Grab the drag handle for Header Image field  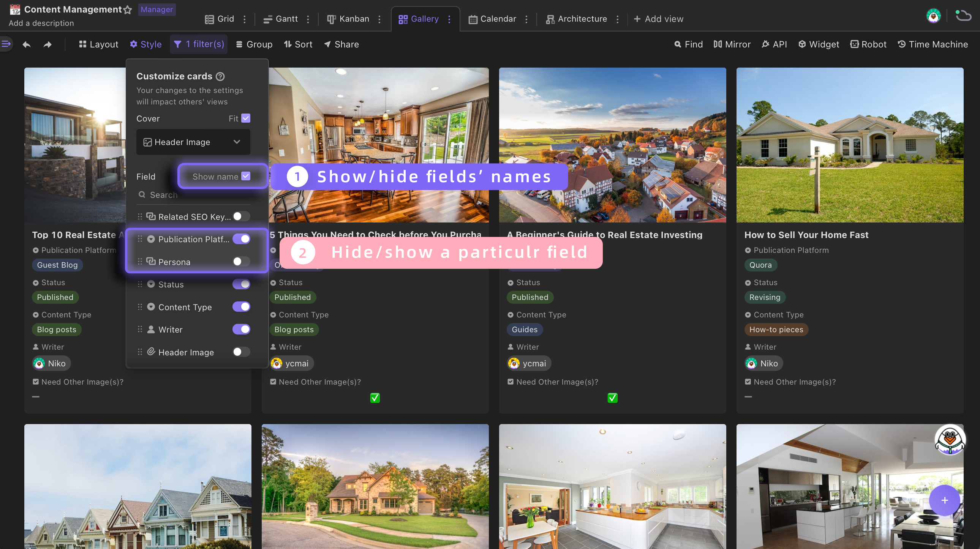click(x=140, y=352)
